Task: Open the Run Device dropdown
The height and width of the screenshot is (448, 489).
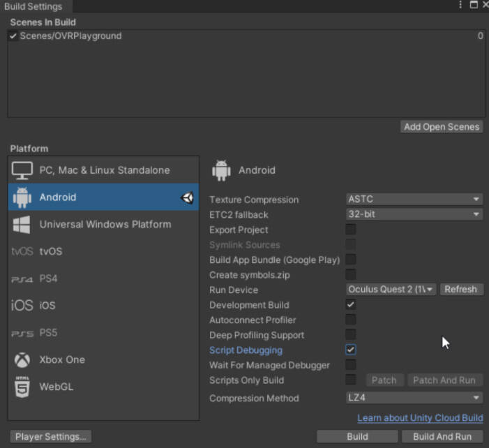Action: 391,290
